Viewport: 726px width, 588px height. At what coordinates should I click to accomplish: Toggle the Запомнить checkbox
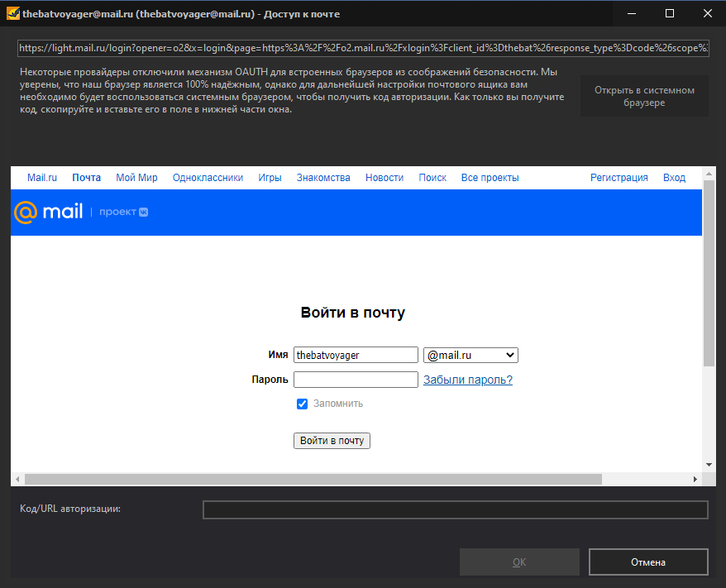click(302, 404)
